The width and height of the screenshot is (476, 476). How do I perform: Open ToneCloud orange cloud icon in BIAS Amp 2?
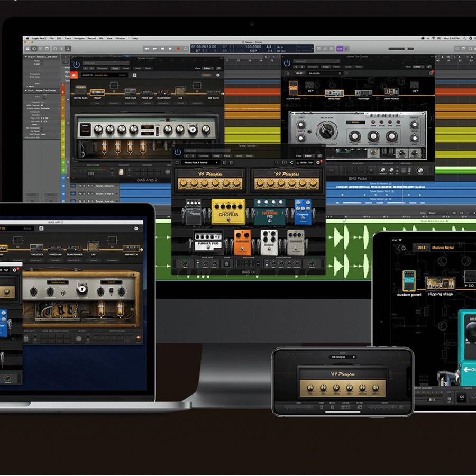coord(74,75)
